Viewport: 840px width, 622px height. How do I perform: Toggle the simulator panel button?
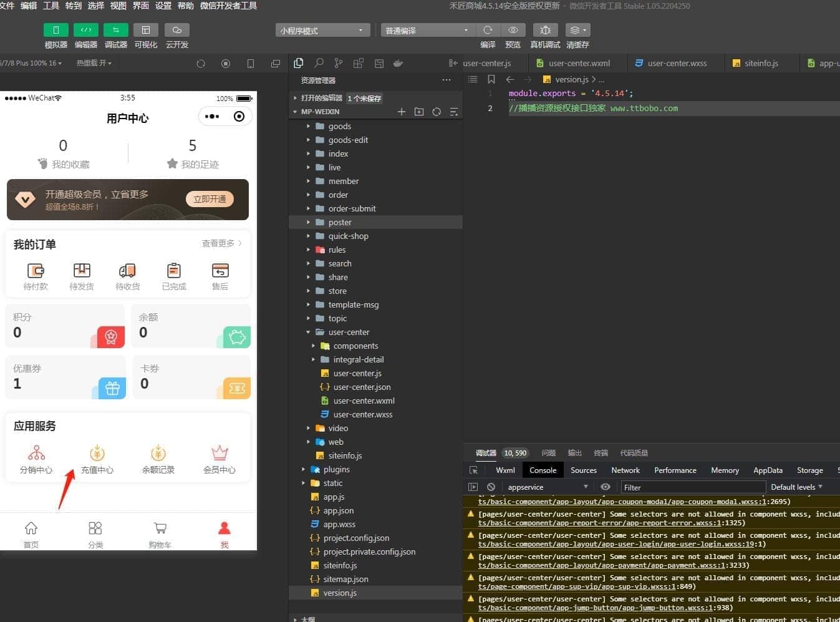pos(56,30)
